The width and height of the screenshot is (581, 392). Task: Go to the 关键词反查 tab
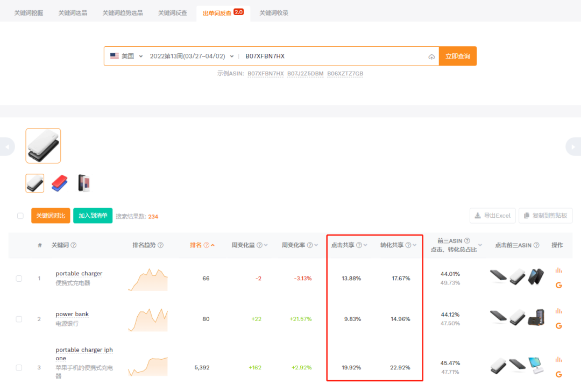coord(172,13)
